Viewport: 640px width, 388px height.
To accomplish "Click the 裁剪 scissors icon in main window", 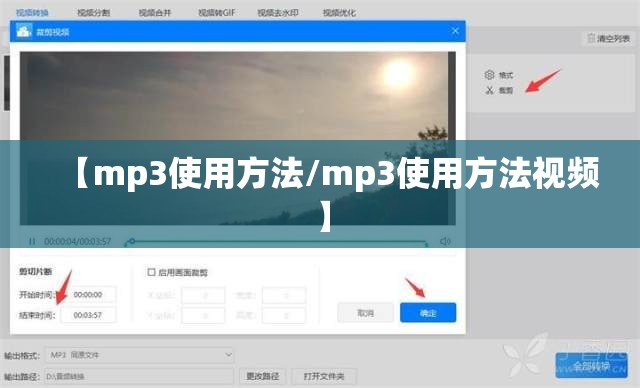I will point(489,90).
